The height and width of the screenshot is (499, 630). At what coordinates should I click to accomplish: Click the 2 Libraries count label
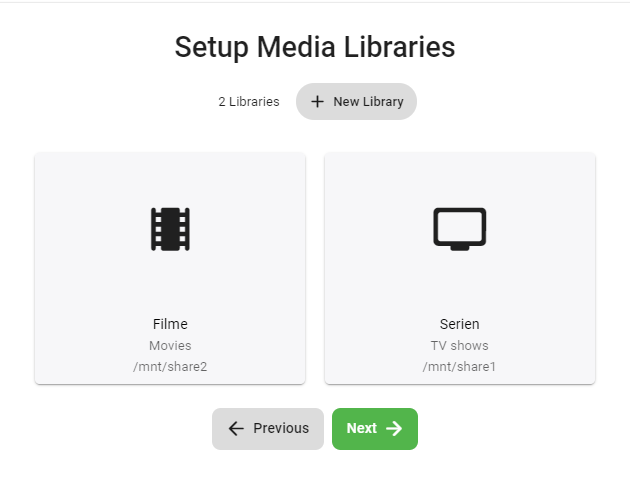point(249,102)
